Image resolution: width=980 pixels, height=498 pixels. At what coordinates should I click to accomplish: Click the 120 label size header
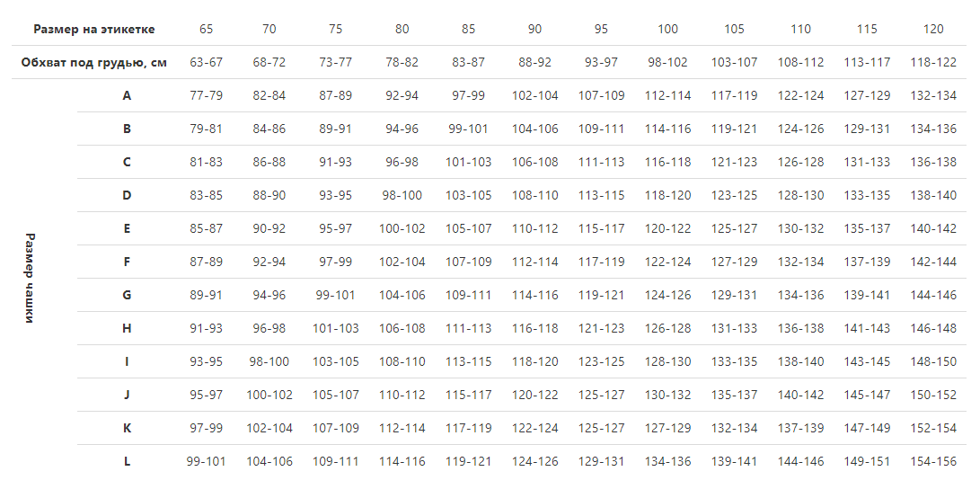(933, 29)
